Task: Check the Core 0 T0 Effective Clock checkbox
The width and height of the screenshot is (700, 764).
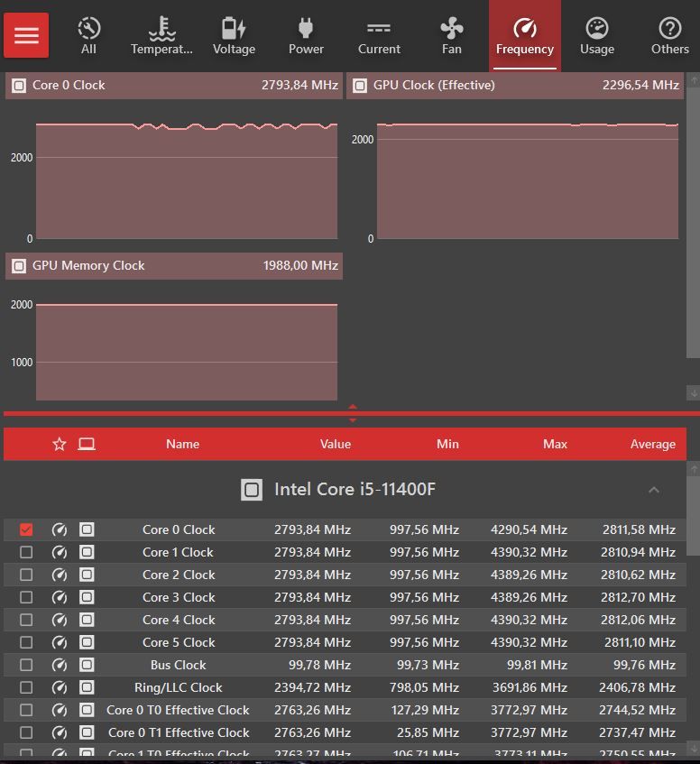Action: pyautogui.click(x=26, y=710)
